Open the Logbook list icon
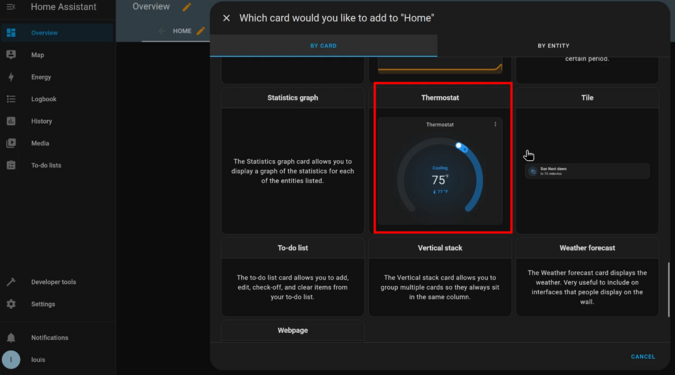This screenshot has height=375, width=675. [11, 99]
